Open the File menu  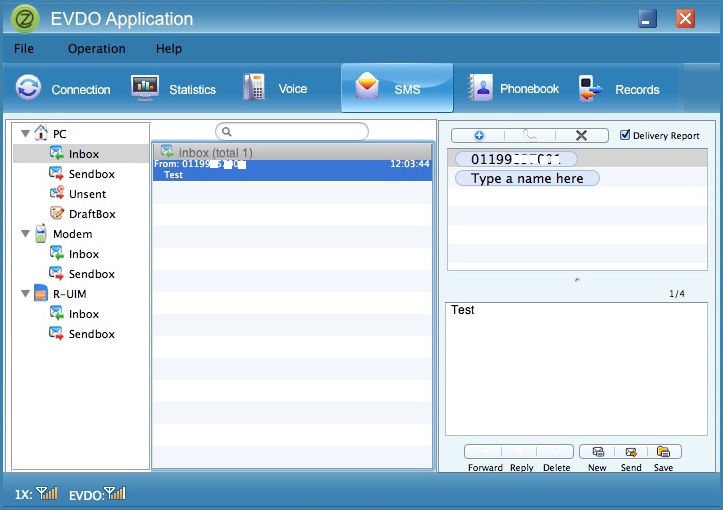(24, 48)
